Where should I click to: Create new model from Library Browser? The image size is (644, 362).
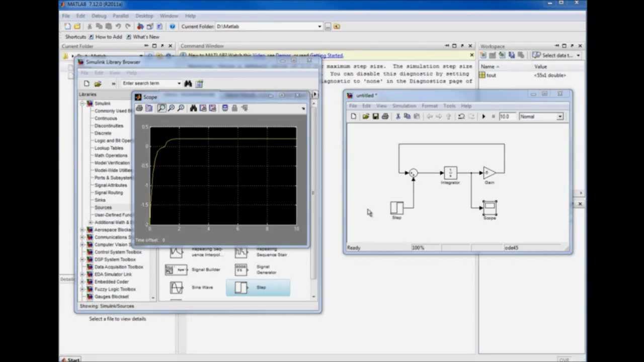(x=87, y=84)
